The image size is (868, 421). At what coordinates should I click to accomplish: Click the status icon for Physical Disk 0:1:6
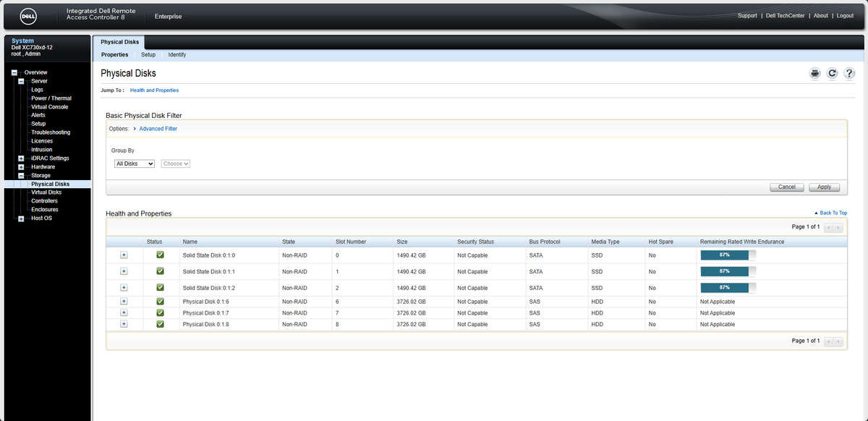[159, 301]
